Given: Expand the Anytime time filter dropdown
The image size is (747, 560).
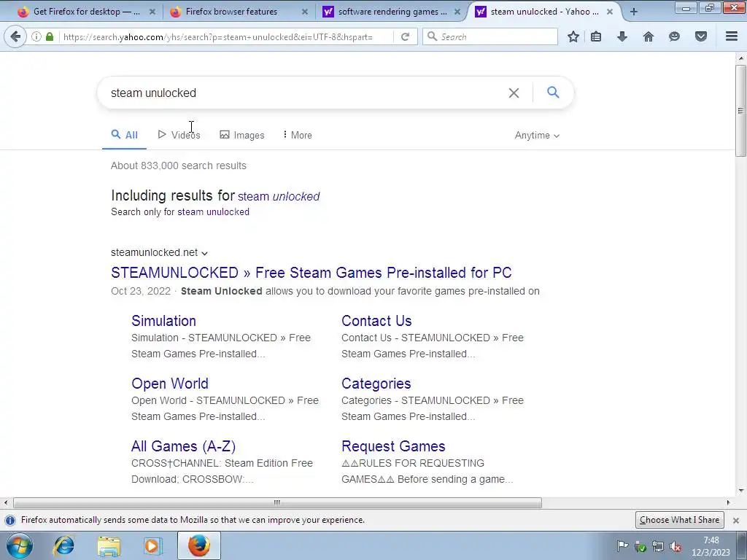Looking at the screenshot, I should click(x=537, y=135).
